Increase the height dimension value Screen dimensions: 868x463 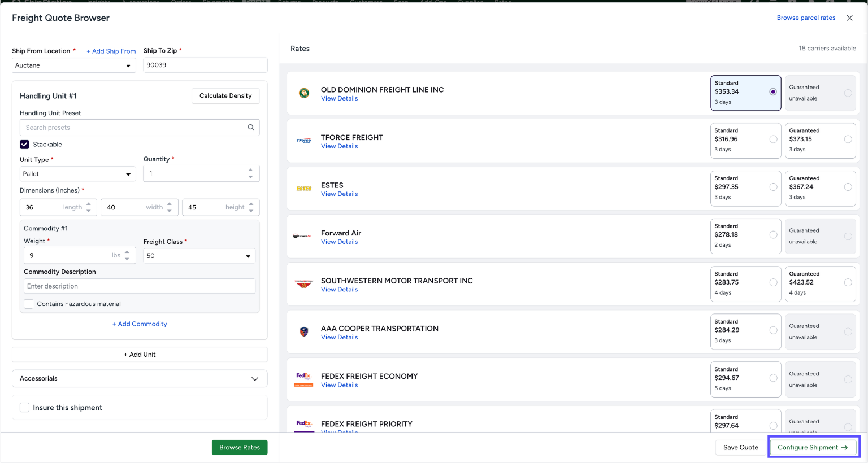[251, 204]
